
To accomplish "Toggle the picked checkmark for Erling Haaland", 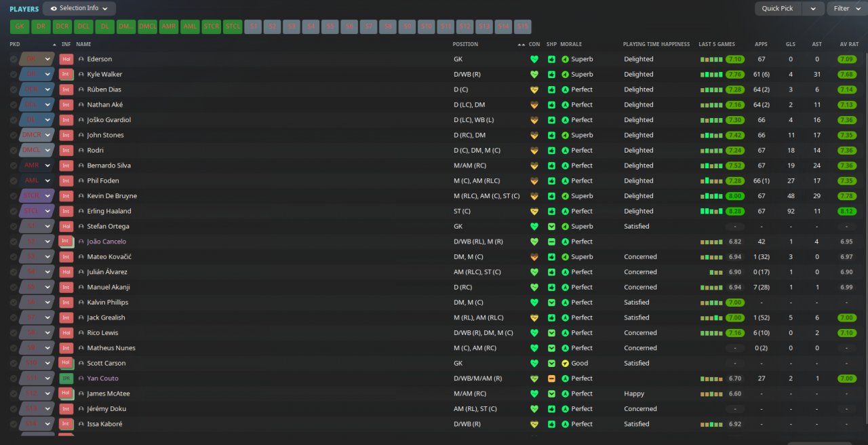I will tap(14, 211).
